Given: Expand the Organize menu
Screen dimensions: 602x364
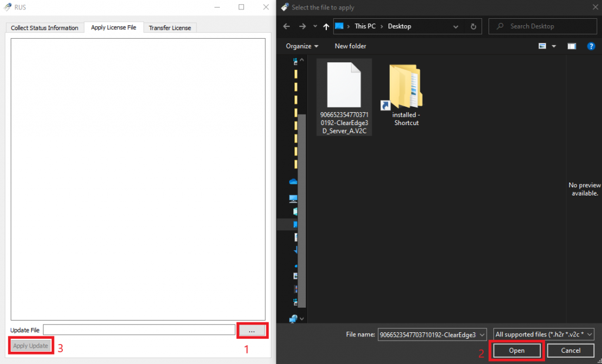Looking at the screenshot, I should point(302,46).
